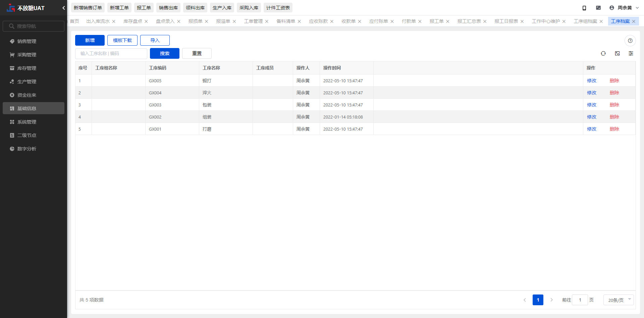The image size is (644, 318).
Task: Open column settings filter icon
Action: click(x=631, y=53)
